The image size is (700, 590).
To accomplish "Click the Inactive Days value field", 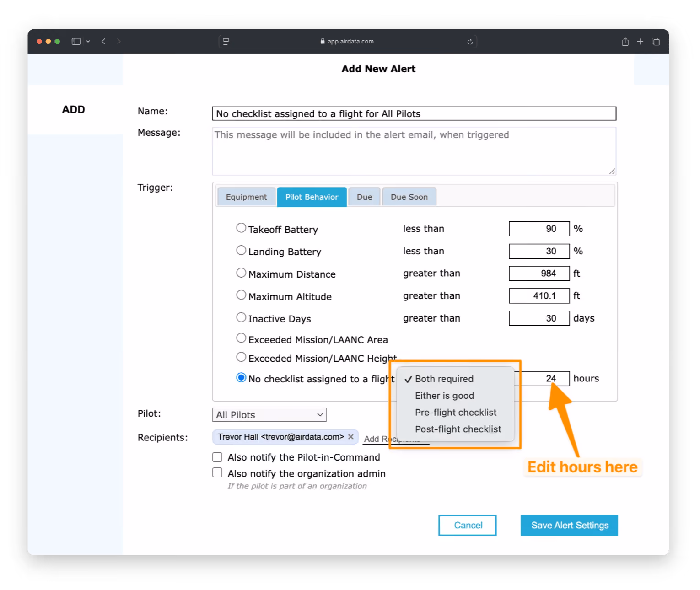I will pyautogui.click(x=539, y=318).
